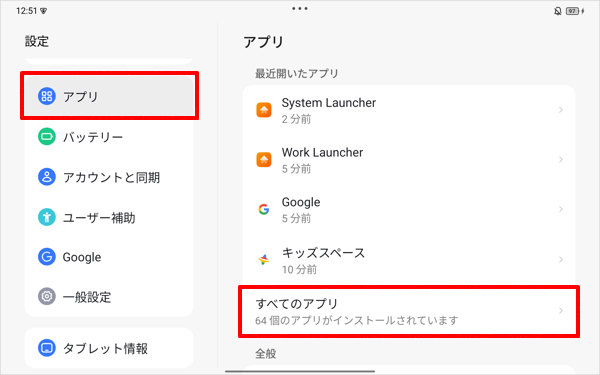Viewport: 600px width, 375px height.
Task: Open the System Launcher app entry
Action: 409,110
